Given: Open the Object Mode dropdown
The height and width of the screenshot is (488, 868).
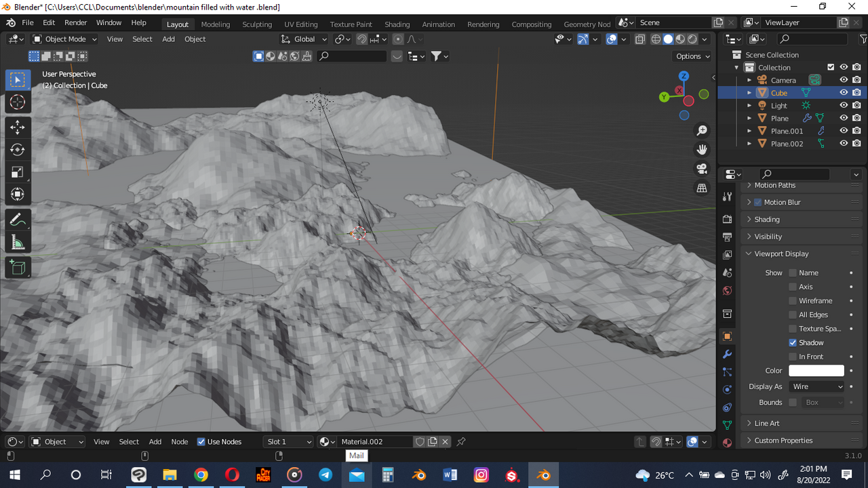Looking at the screenshot, I should 64,39.
